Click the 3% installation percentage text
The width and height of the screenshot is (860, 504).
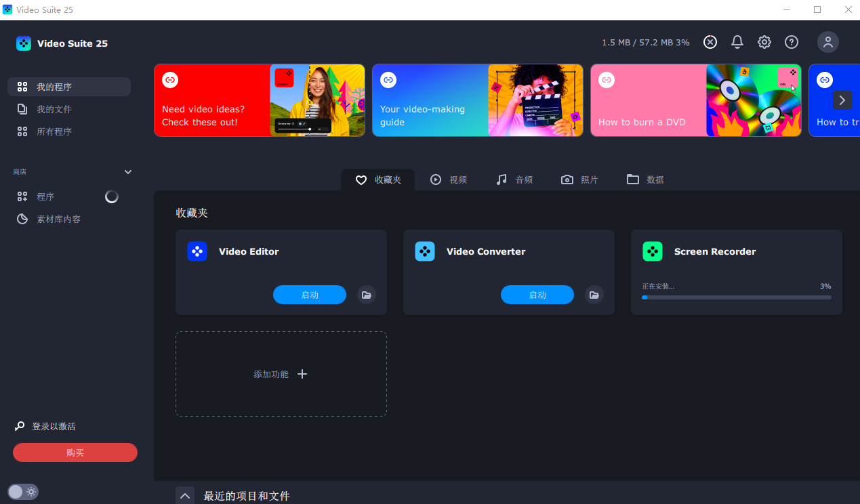point(825,287)
